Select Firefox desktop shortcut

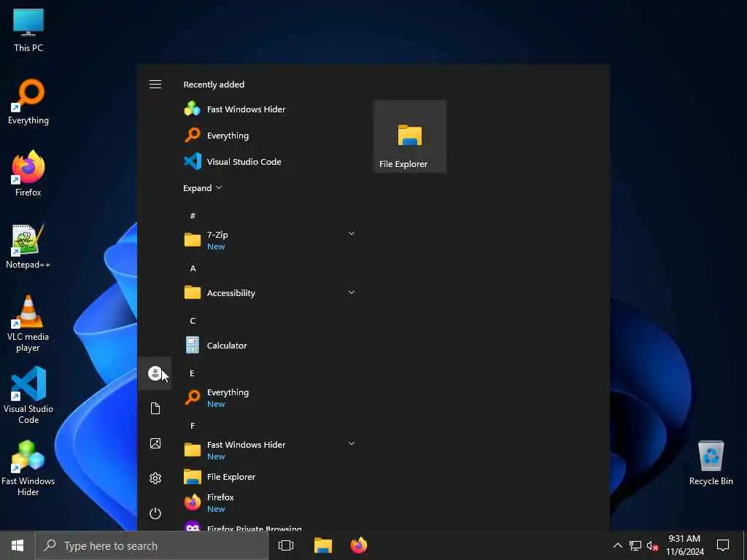[x=28, y=174]
